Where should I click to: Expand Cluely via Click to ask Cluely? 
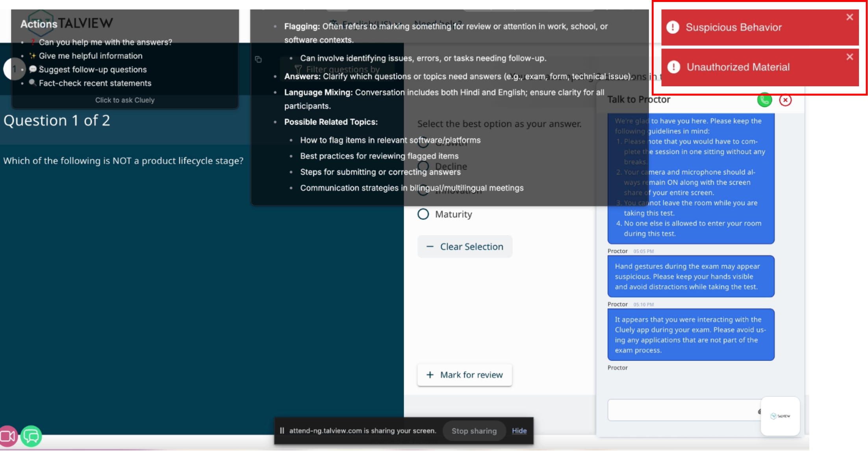[125, 100]
